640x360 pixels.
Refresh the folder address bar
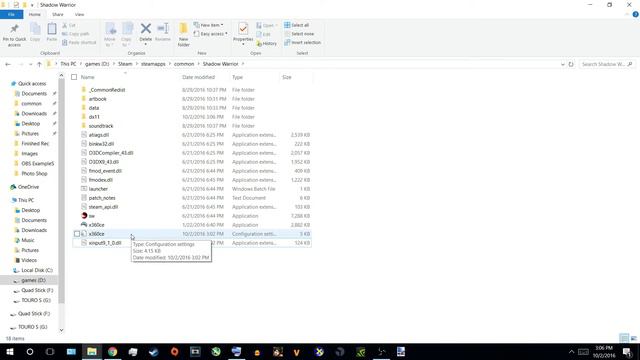pos(571,64)
